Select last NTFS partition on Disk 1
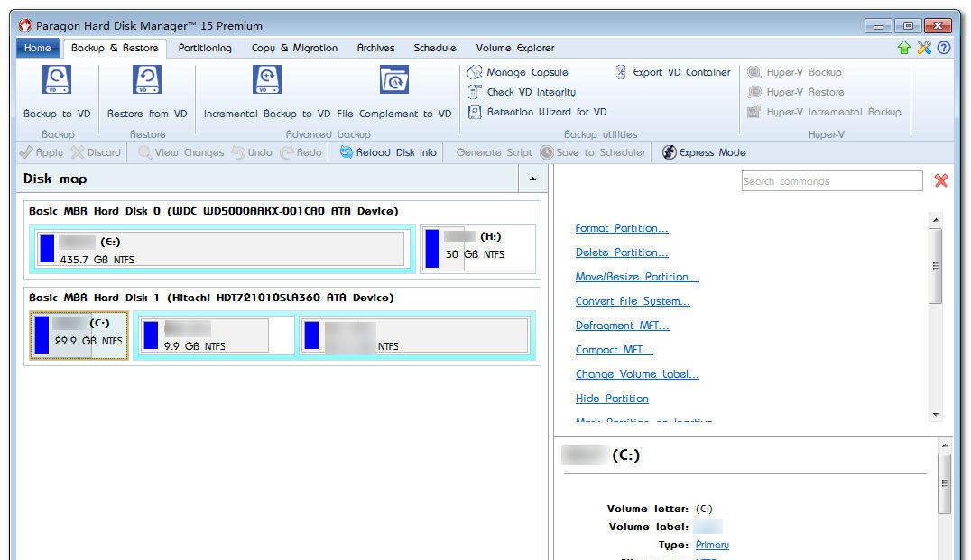Image resolution: width=971 pixels, height=560 pixels. pyautogui.click(x=416, y=335)
